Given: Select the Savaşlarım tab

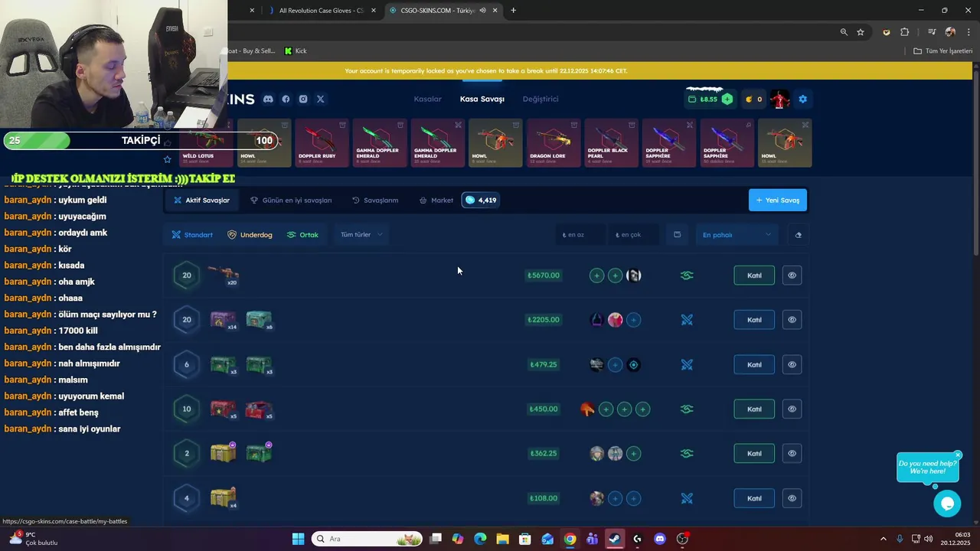Looking at the screenshot, I should [x=375, y=201].
